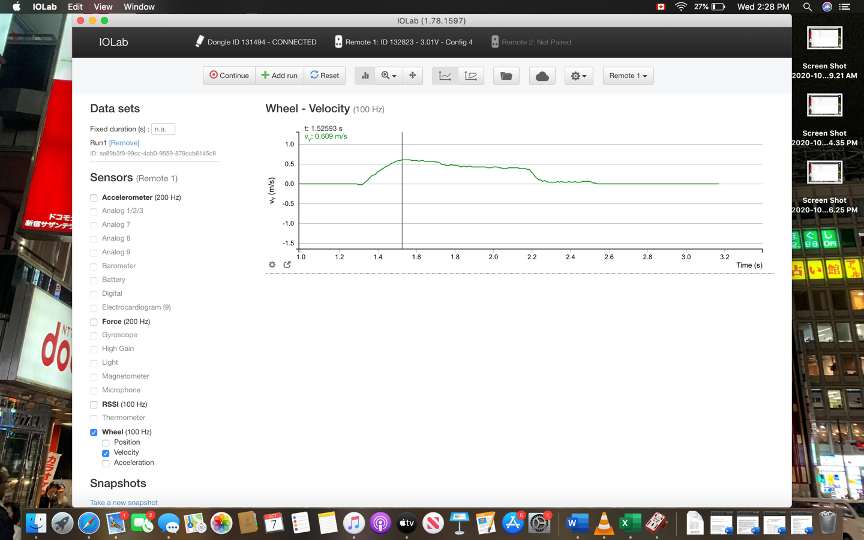Open the View menu

pos(103,7)
